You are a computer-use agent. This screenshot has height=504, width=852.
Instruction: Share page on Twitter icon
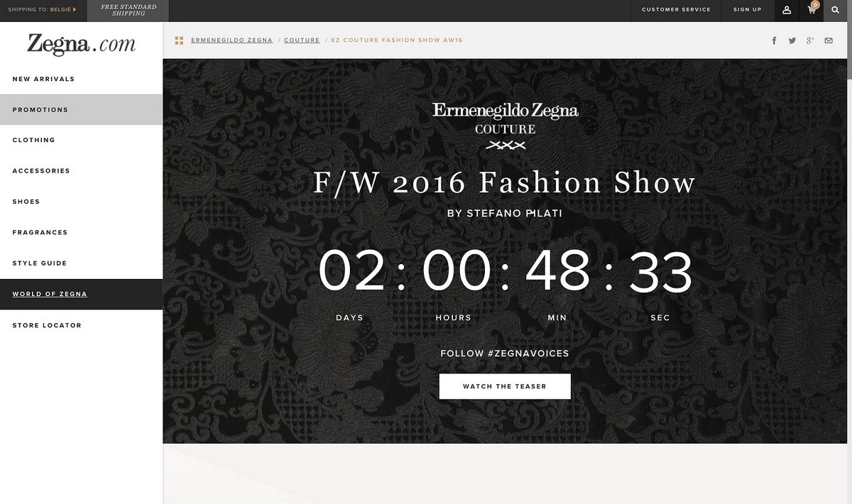pyautogui.click(x=792, y=40)
